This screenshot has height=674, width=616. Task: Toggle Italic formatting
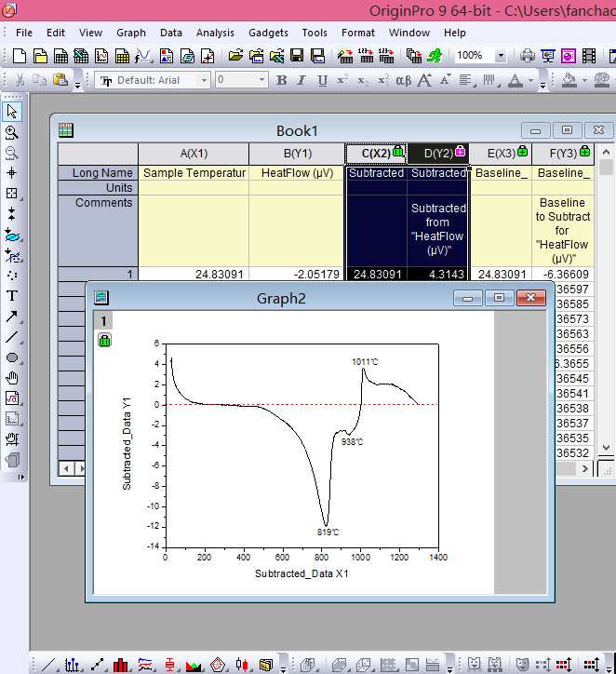coord(301,80)
